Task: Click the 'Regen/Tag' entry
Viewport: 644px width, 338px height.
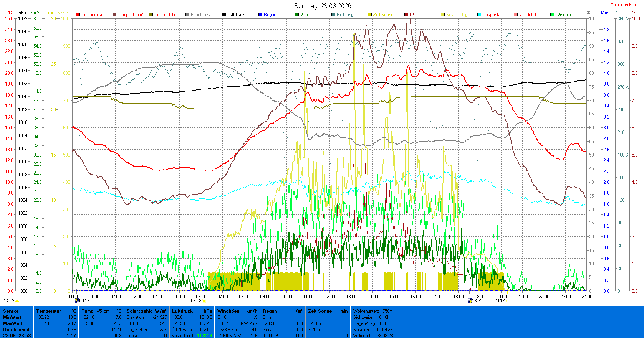Action: pyautogui.click(x=373, y=323)
